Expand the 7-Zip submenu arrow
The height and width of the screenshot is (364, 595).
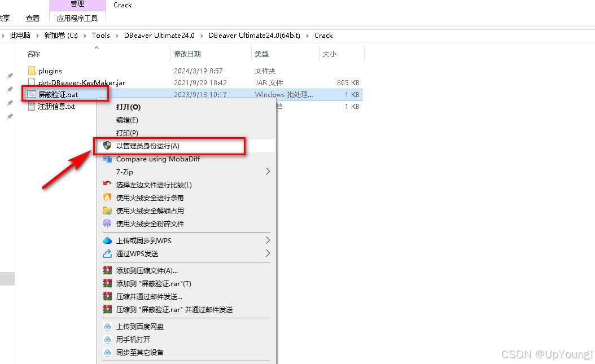click(x=268, y=172)
